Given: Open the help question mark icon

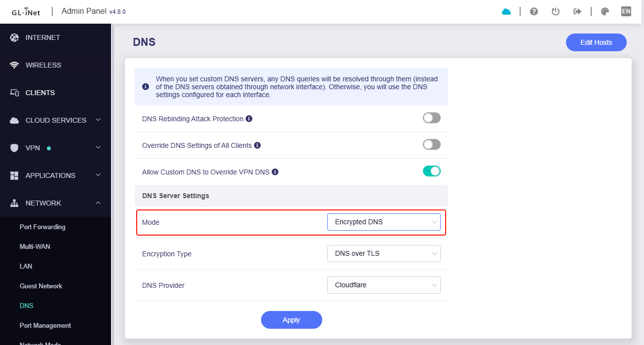Looking at the screenshot, I should (x=533, y=11).
